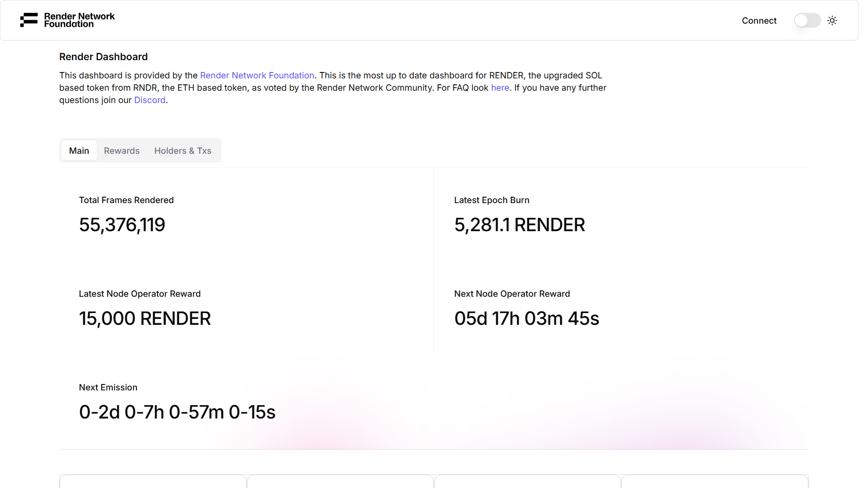The height and width of the screenshot is (488, 868).
Task: Switch to the Holders & Txs tab
Action: click(183, 150)
